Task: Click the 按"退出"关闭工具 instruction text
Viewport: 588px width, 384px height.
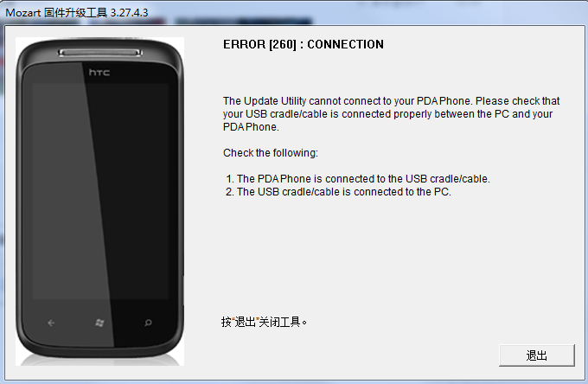Action: click(x=264, y=322)
